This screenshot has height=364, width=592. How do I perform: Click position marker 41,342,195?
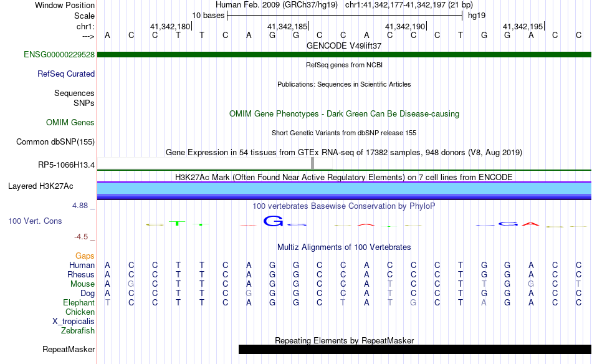(x=523, y=26)
